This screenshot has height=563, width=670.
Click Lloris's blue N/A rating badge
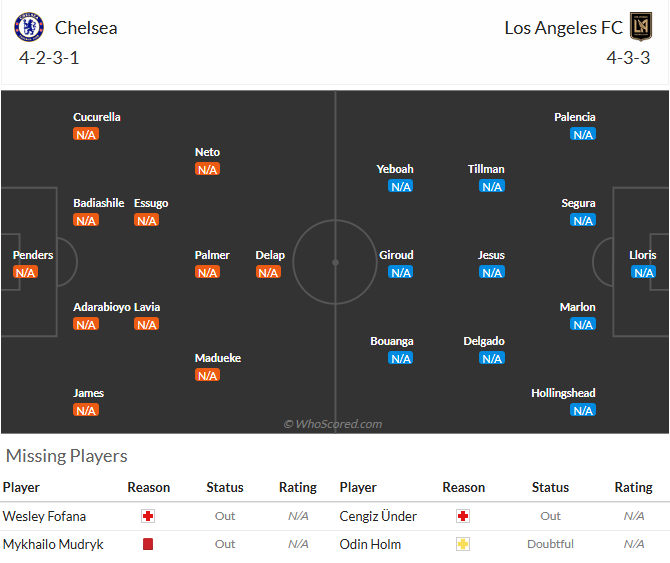pos(644,272)
